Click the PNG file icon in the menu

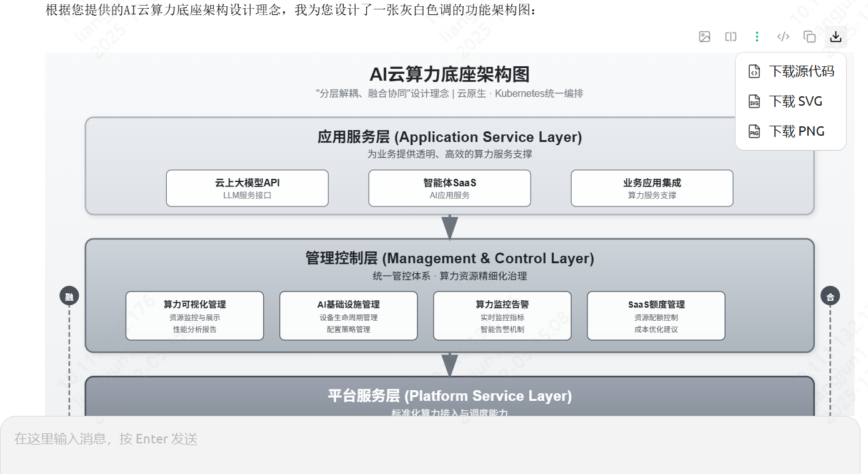754,131
